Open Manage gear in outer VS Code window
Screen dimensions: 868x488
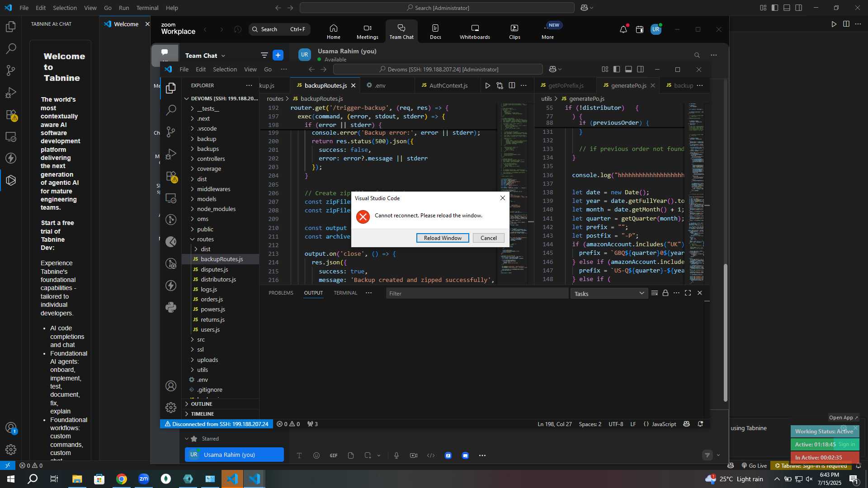[x=11, y=450]
